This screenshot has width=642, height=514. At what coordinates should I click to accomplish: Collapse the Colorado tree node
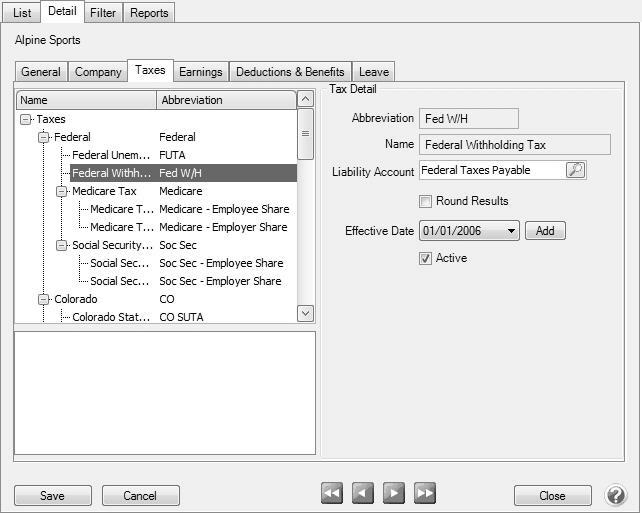pos(44,299)
